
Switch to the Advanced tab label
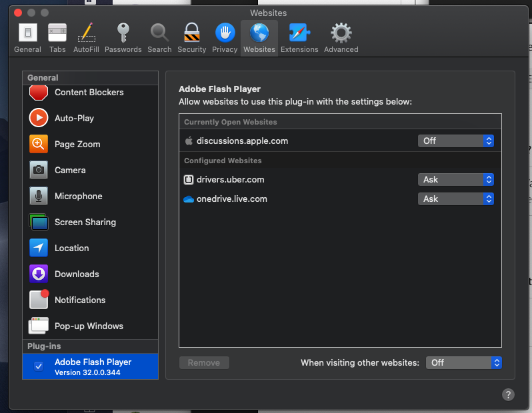[341, 49]
